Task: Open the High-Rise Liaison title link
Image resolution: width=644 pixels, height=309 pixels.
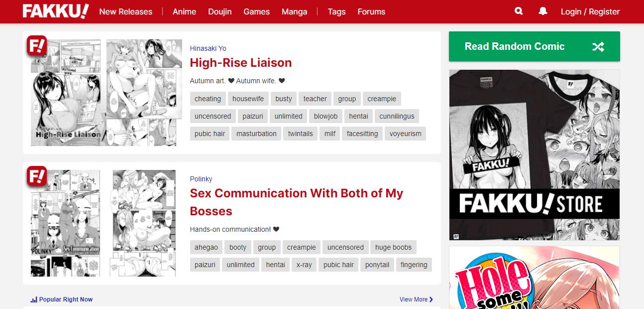Action: point(241,63)
